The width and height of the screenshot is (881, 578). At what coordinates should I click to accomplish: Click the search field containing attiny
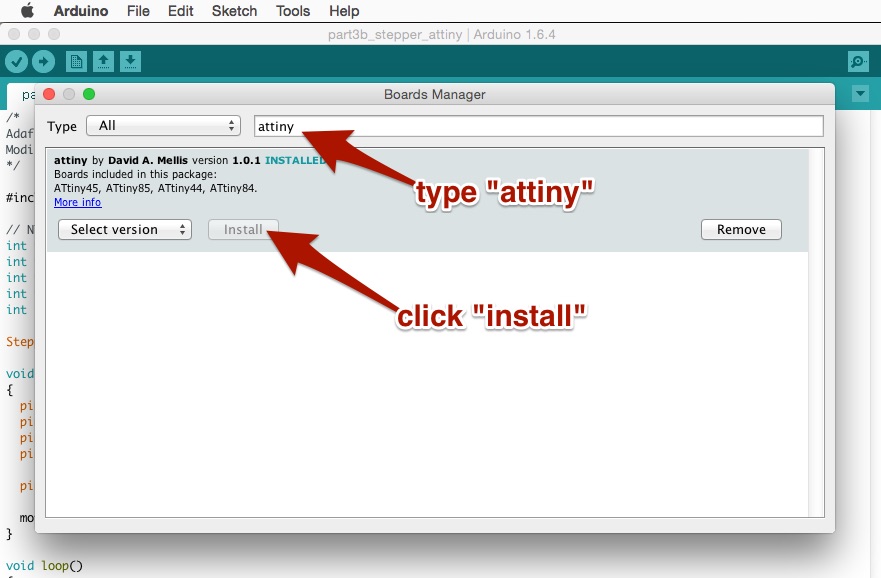pyautogui.click(x=539, y=126)
